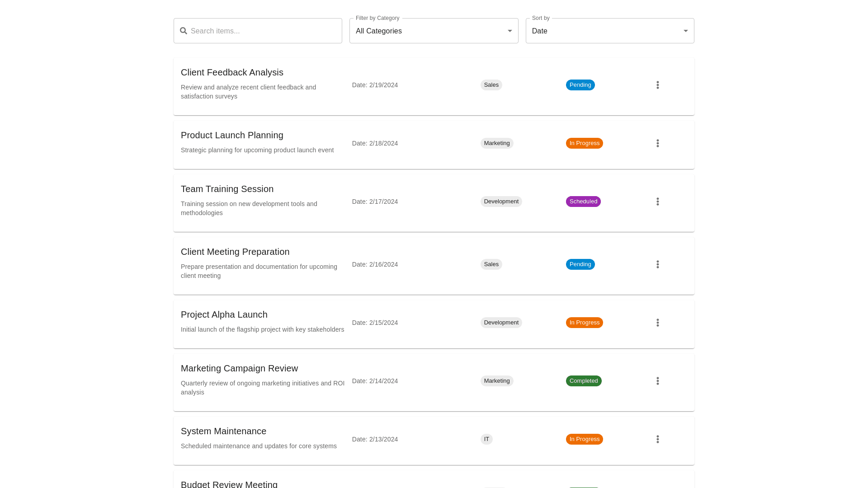Click the IT category chip
868x488 pixels.
click(486, 439)
